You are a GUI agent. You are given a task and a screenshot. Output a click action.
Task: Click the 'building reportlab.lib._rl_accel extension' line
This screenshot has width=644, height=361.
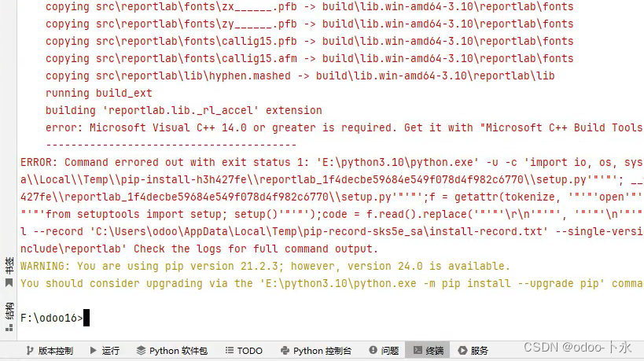183,110
